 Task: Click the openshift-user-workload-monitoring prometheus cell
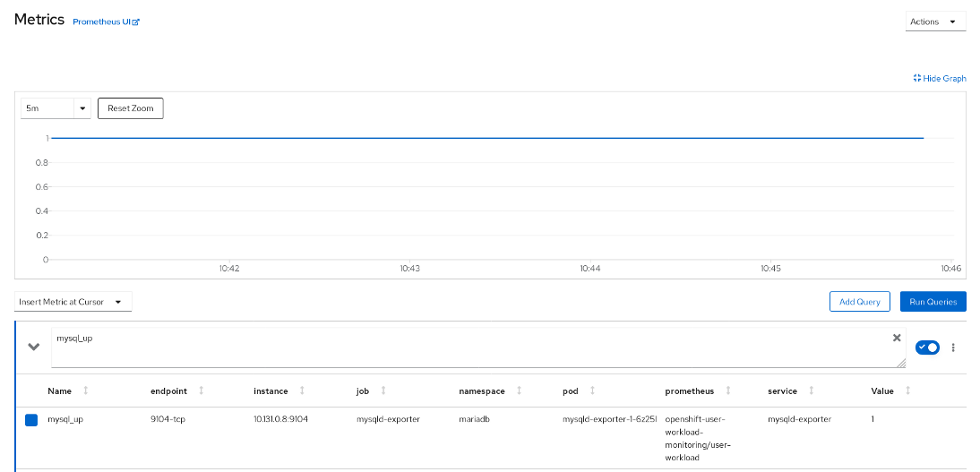click(698, 438)
